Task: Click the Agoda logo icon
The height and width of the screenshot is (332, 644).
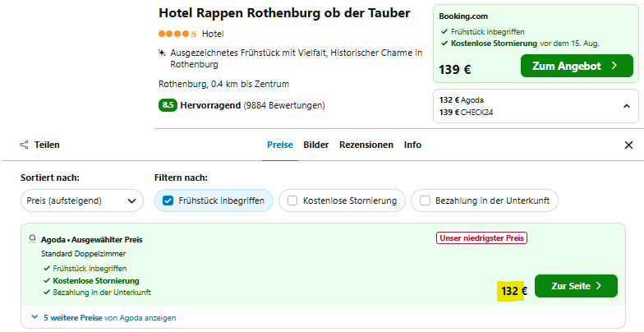Action: (33, 239)
